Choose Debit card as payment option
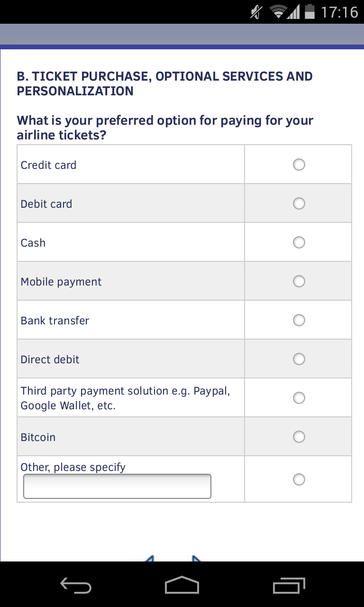Image resolution: width=364 pixels, height=607 pixels. pos(299,203)
